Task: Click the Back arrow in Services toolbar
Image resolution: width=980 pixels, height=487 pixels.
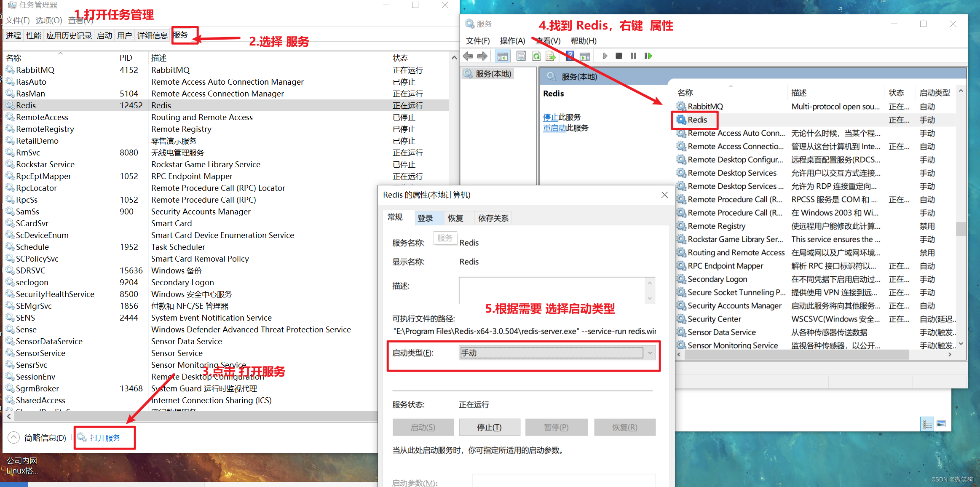Action: [x=468, y=56]
